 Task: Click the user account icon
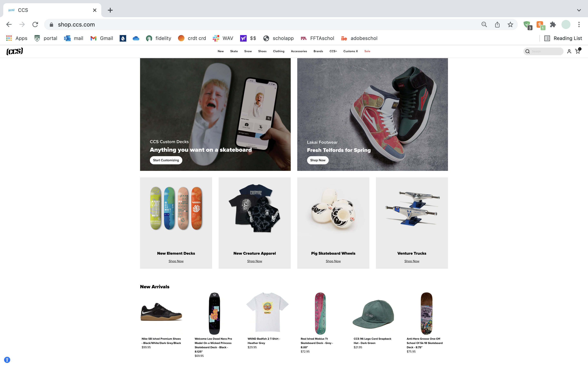pyautogui.click(x=569, y=51)
